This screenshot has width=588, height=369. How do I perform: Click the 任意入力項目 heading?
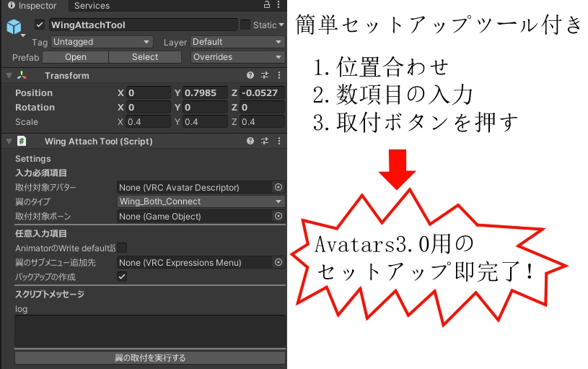tap(41, 233)
